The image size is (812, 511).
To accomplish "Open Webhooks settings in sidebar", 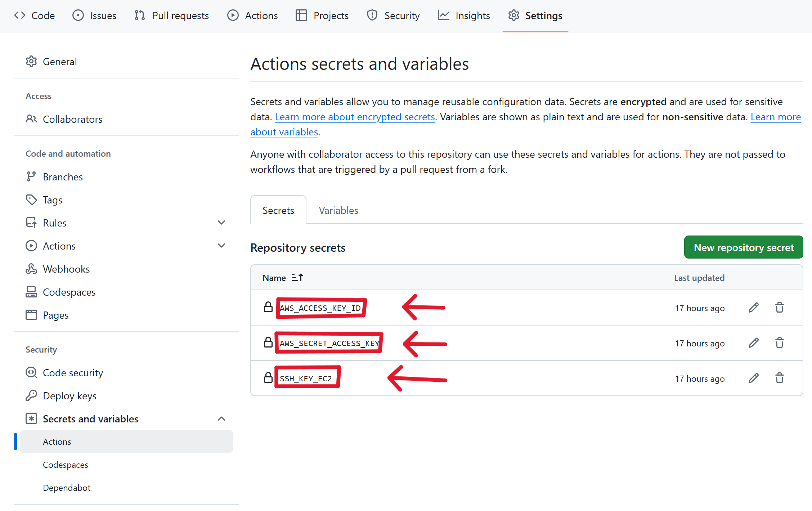I will (66, 269).
